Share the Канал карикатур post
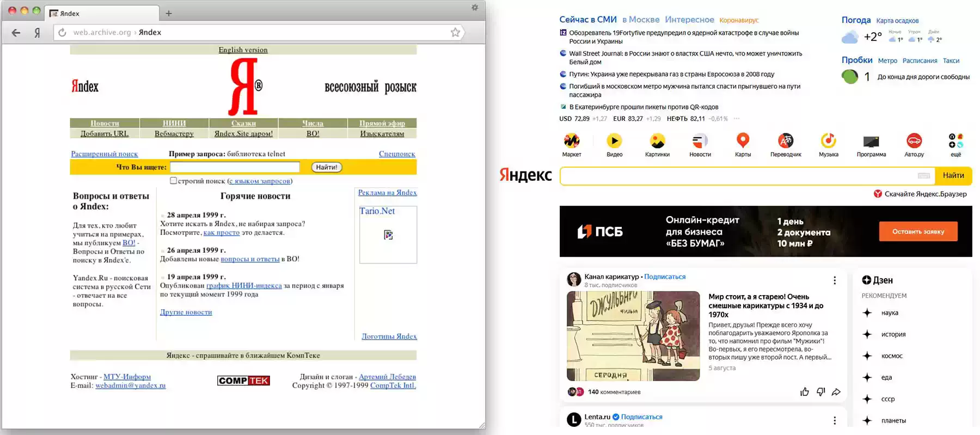980x435 pixels. click(x=836, y=392)
